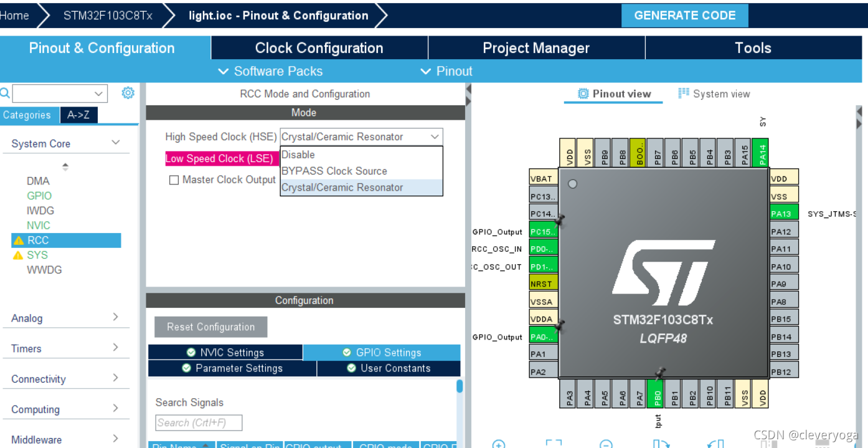Click the System view grid icon
The width and height of the screenshot is (868, 448).
pos(684,93)
